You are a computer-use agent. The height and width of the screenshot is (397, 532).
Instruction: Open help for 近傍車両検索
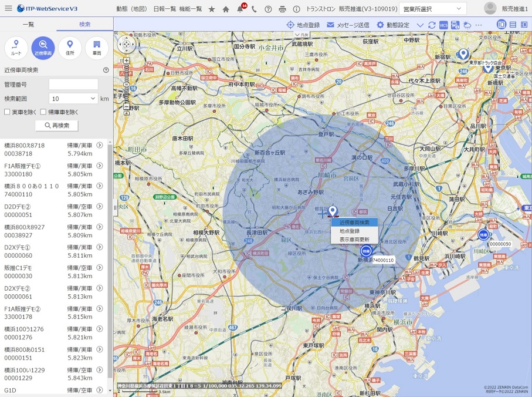click(106, 70)
